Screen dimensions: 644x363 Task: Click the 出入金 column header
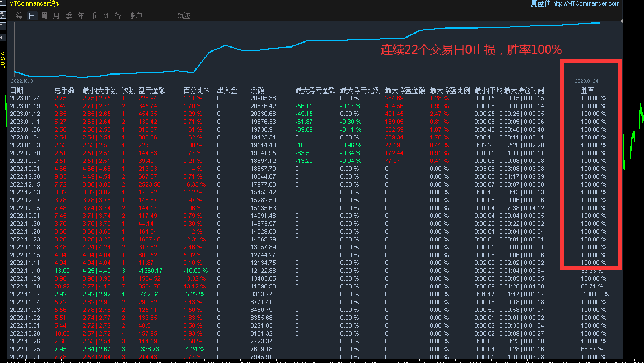(x=227, y=90)
